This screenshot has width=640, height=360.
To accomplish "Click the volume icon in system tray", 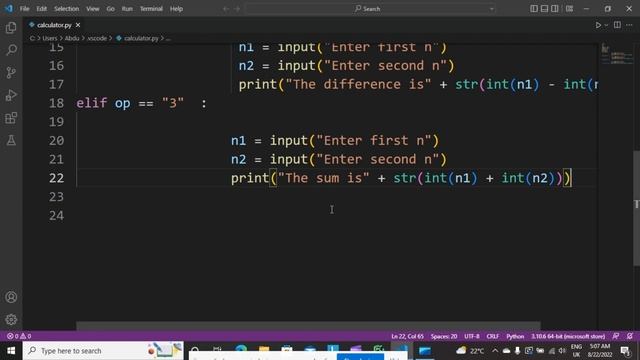I will (x=562, y=351).
